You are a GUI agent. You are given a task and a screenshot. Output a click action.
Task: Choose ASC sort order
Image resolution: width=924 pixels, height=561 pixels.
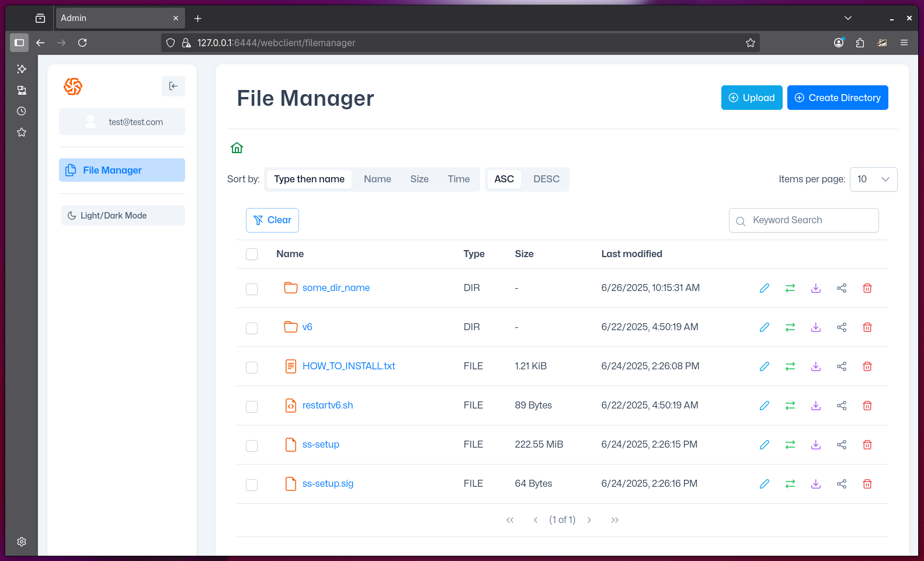pos(504,179)
